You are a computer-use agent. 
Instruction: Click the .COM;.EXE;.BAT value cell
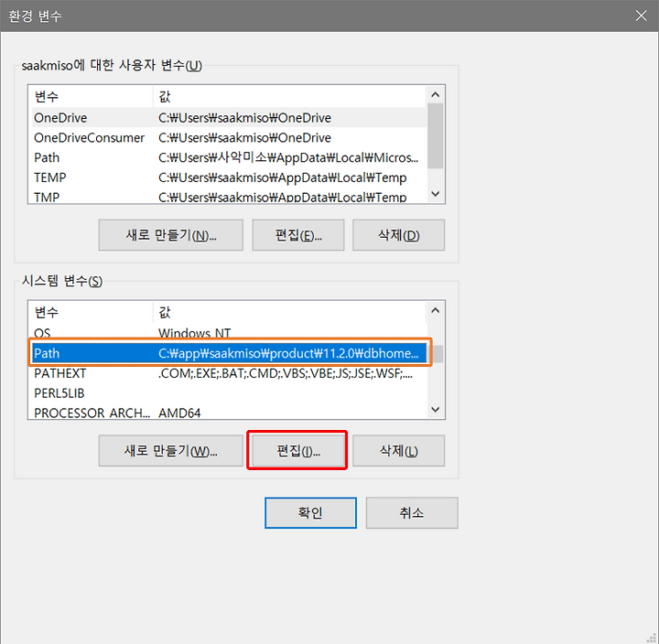coord(286,373)
